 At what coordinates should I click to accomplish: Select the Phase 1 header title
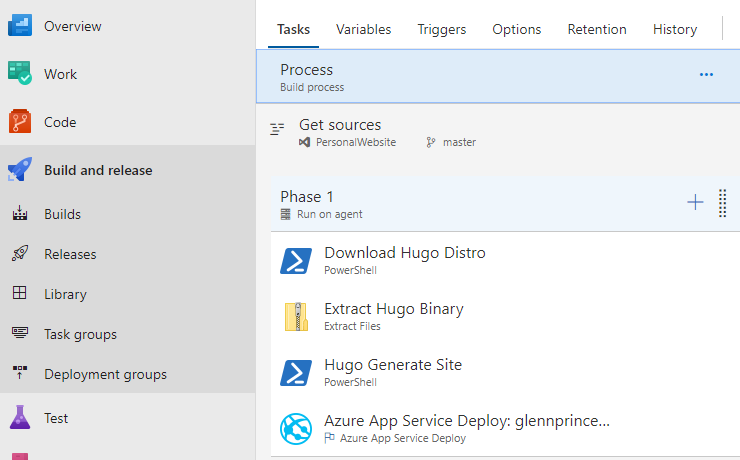(x=307, y=196)
